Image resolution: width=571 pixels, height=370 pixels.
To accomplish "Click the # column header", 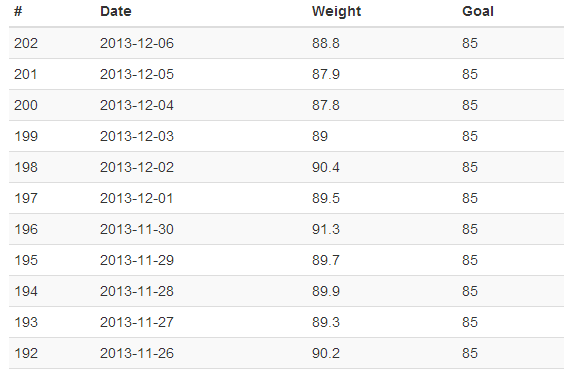I will point(18,11).
